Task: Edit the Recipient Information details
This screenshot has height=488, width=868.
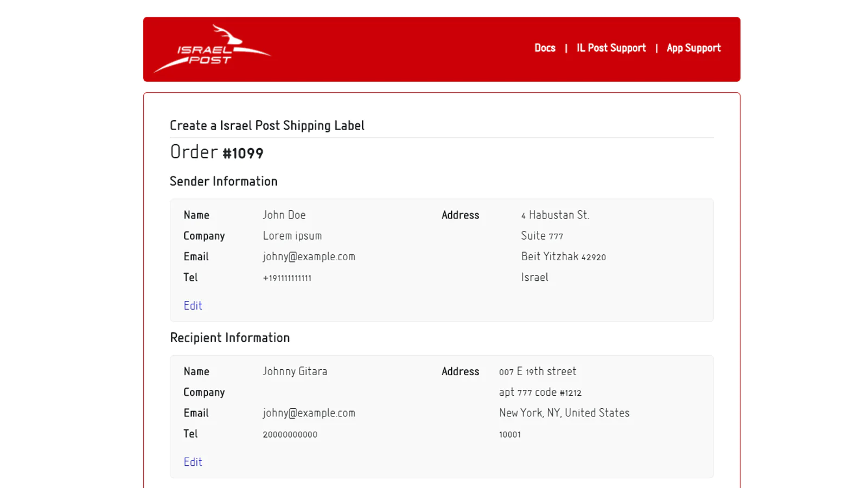Action: [193, 462]
